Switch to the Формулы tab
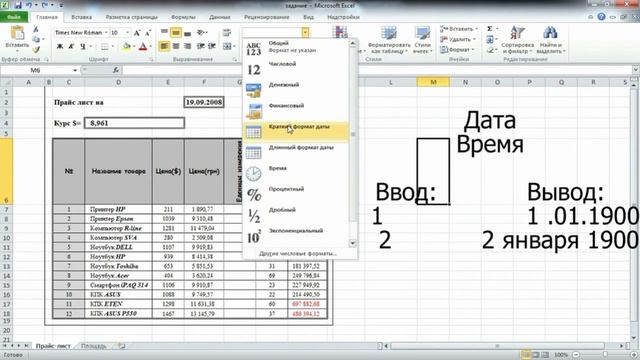The image size is (640, 360). [x=183, y=17]
